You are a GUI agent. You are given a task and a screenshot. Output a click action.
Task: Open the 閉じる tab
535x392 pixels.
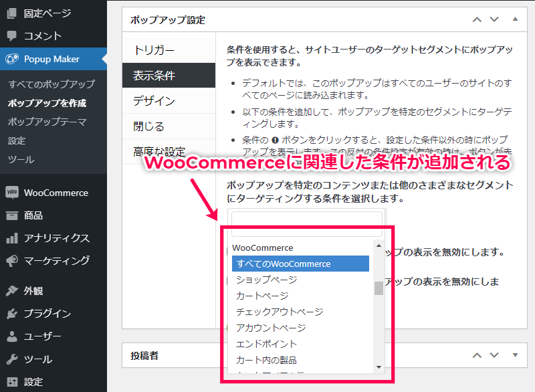coord(169,126)
